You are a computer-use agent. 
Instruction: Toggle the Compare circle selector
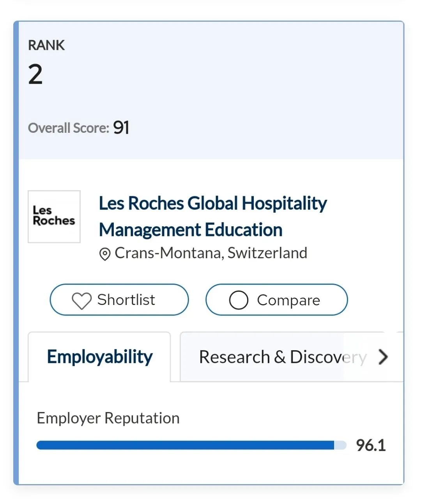[239, 300]
